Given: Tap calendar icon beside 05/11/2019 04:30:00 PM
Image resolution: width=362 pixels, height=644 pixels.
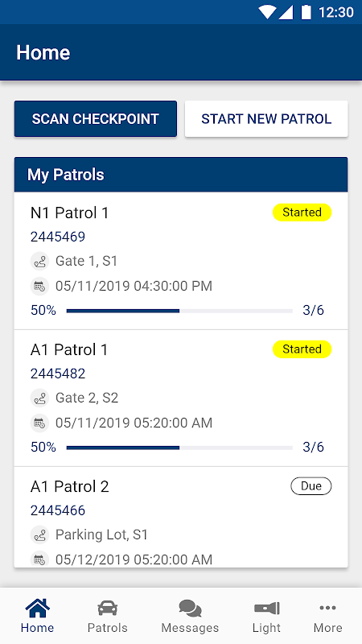Looking at the screenshot, I should pyautogui.click(x=39, y=286).
